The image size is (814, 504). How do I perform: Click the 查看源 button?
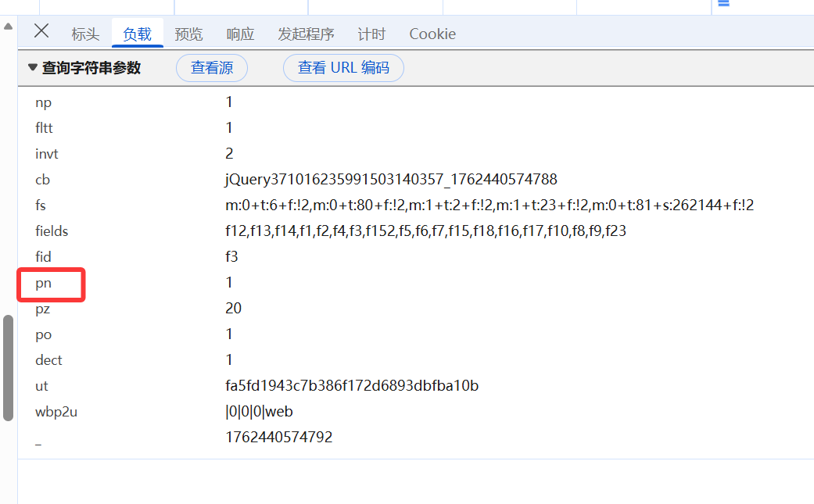(211, 67)
